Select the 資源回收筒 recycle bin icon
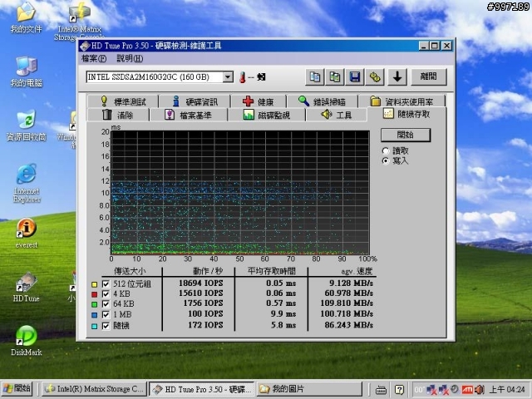The width and height of the screenshot is (532, 399). (26, 126)
